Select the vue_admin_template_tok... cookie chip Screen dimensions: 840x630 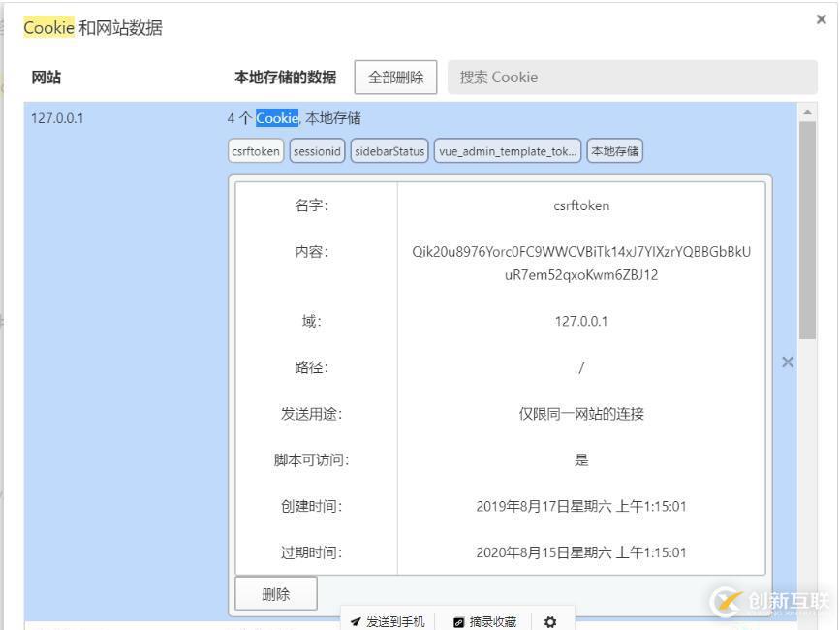coord(508,151)
